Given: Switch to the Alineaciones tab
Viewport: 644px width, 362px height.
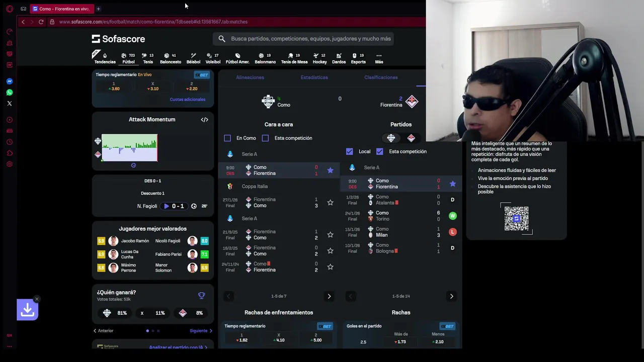Looking at the screenshot, I should pyautogui.click(x=250, y=77).
